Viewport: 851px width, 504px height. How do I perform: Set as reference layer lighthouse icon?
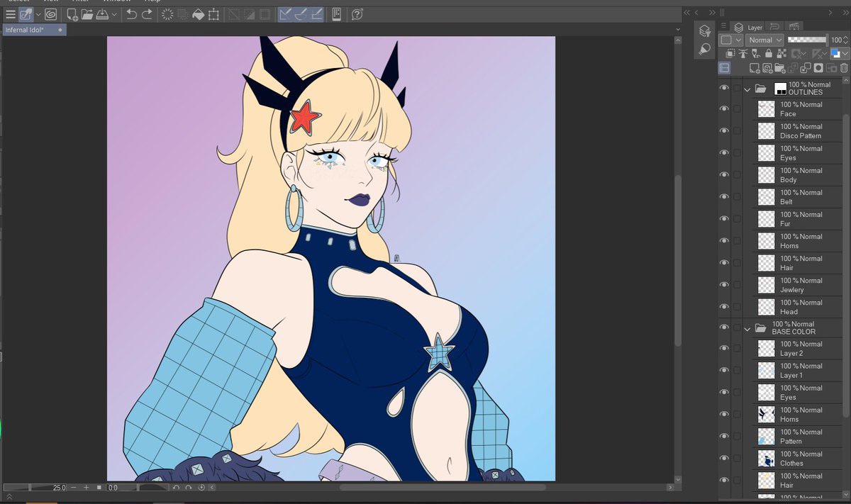coord(743,53)
